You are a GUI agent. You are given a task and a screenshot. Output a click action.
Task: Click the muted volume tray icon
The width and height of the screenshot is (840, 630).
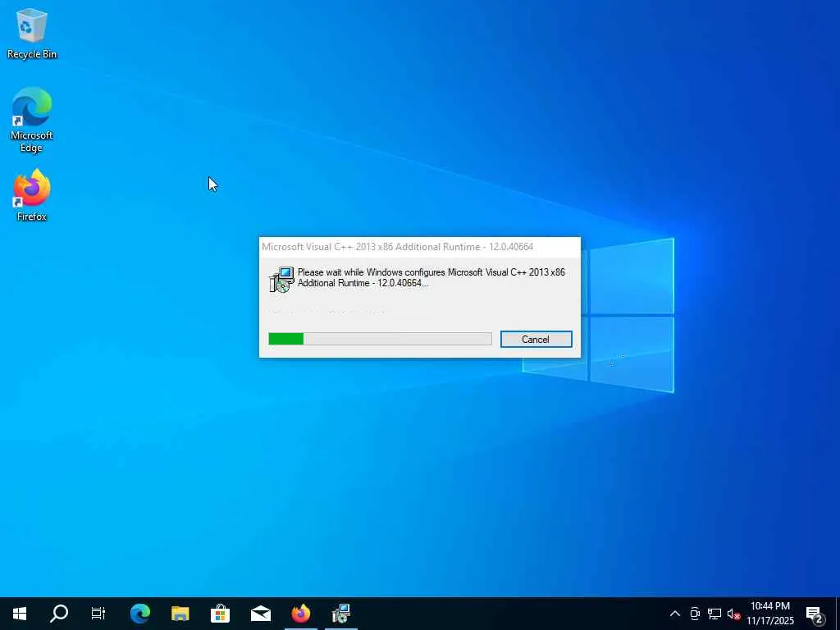click(x=733, y=614)
